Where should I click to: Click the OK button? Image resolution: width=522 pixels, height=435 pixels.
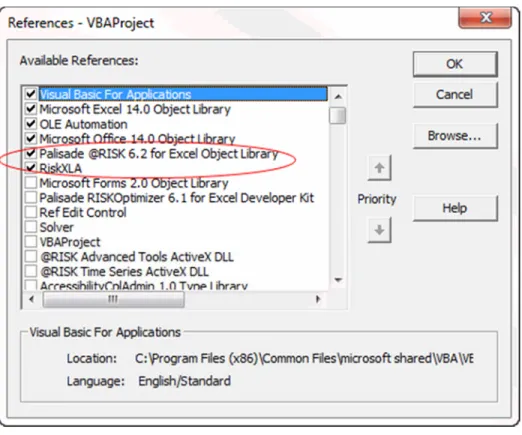click(455, 64)
